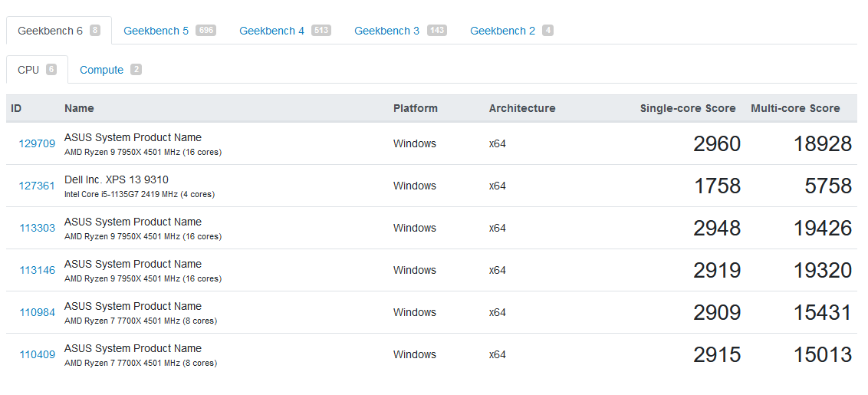Open the Geekbench 2 tab

coord(511,31)
